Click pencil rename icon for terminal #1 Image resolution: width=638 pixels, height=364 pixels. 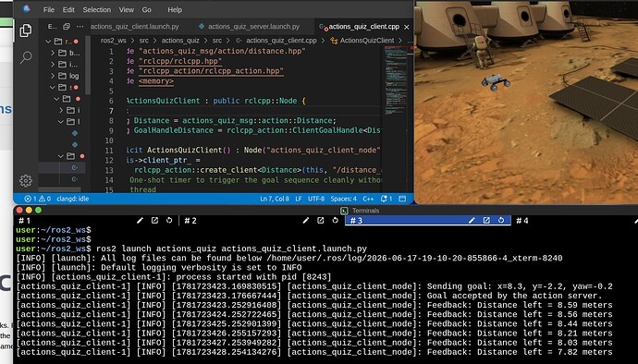click(x=140, y=221)
